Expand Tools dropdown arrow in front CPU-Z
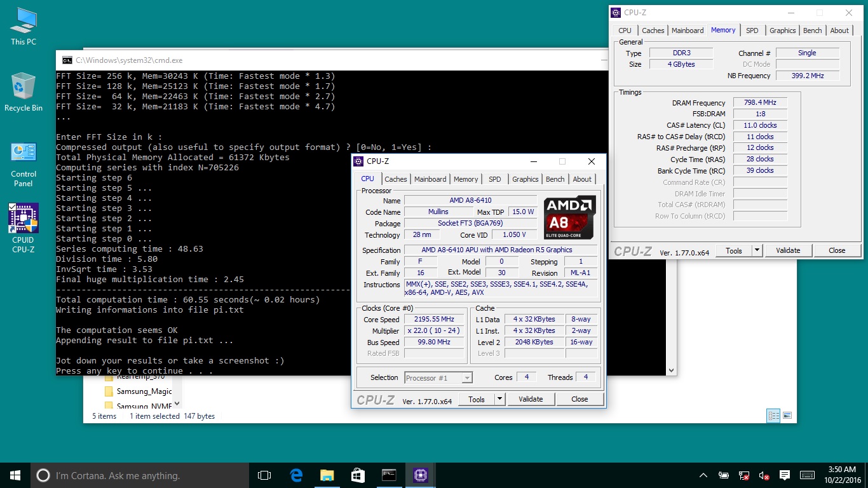The image size is (868, 488). pyautogui.click(x=500, y=399)
